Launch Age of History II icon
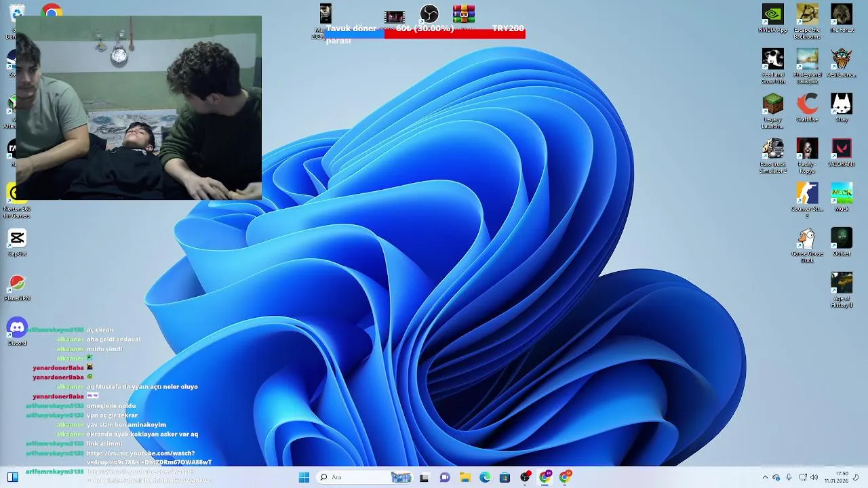Image resolution: width=868 pixels, height=488 pixels. (842, 290)
